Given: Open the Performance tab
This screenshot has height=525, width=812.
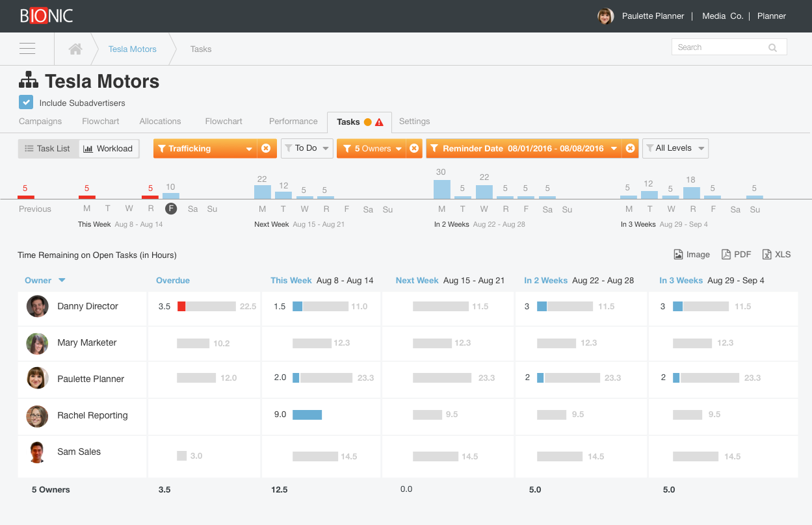Looking at the screenshot, I should point(293,122).
